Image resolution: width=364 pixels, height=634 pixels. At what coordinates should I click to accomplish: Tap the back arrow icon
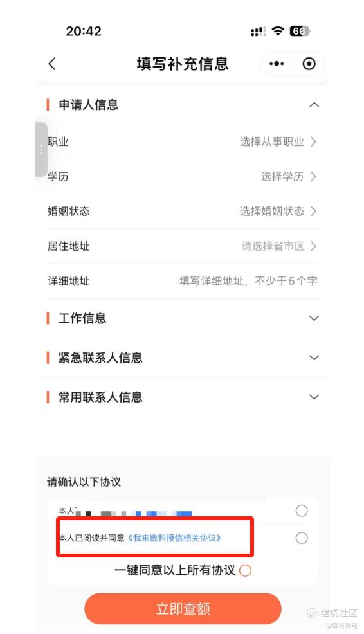pos(52,64)
